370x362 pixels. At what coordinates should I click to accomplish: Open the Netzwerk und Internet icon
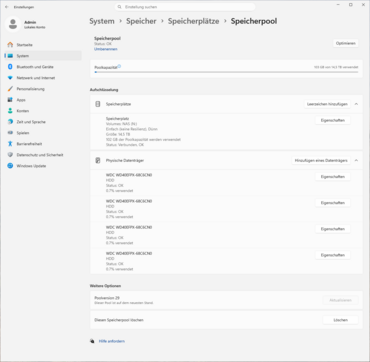click(10, 78)
